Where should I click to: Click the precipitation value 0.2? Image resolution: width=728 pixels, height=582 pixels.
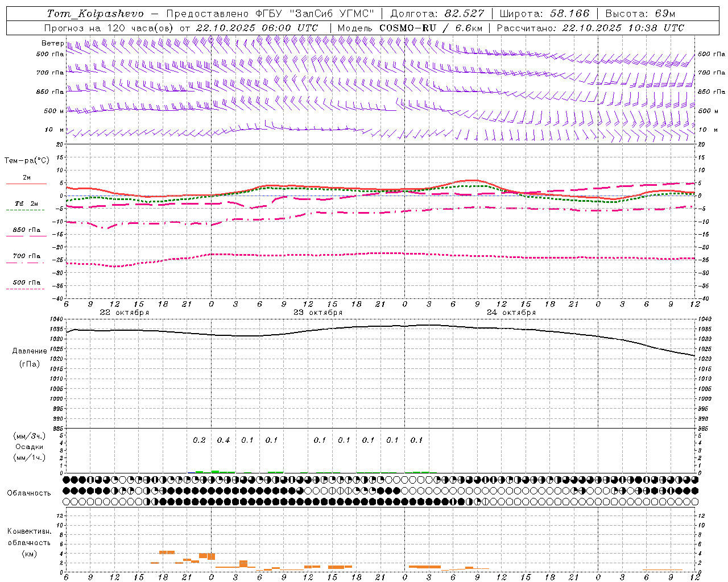click(199, 440)
